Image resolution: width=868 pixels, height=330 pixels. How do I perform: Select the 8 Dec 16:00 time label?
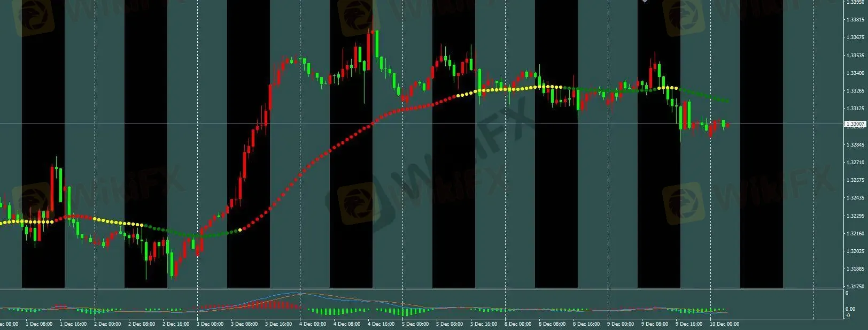[586, 324]
